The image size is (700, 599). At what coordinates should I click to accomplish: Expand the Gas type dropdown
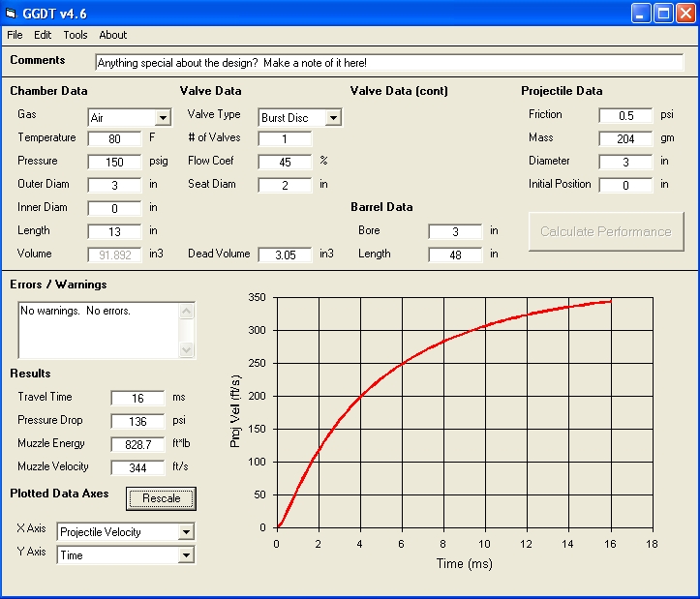tap(162, 118)
